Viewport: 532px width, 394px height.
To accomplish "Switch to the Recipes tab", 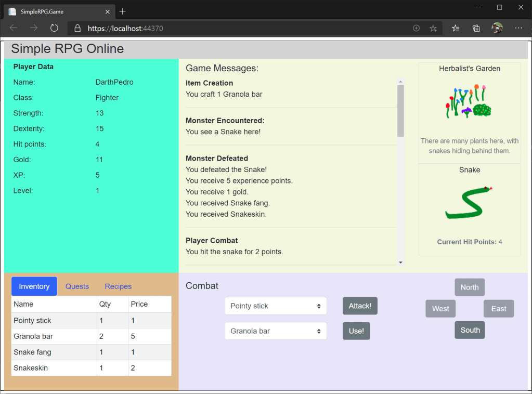I will (x=118, y=286).
